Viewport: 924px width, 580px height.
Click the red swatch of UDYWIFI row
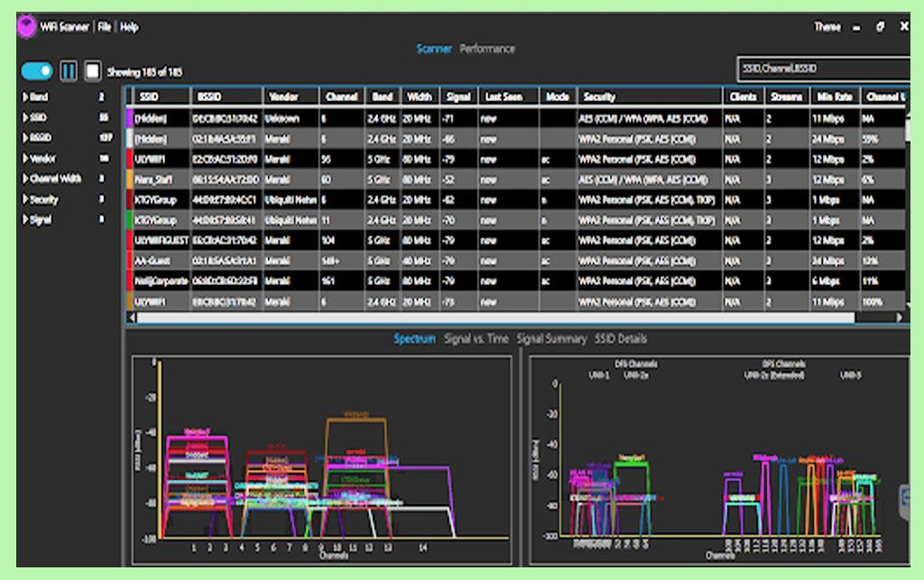129,159
